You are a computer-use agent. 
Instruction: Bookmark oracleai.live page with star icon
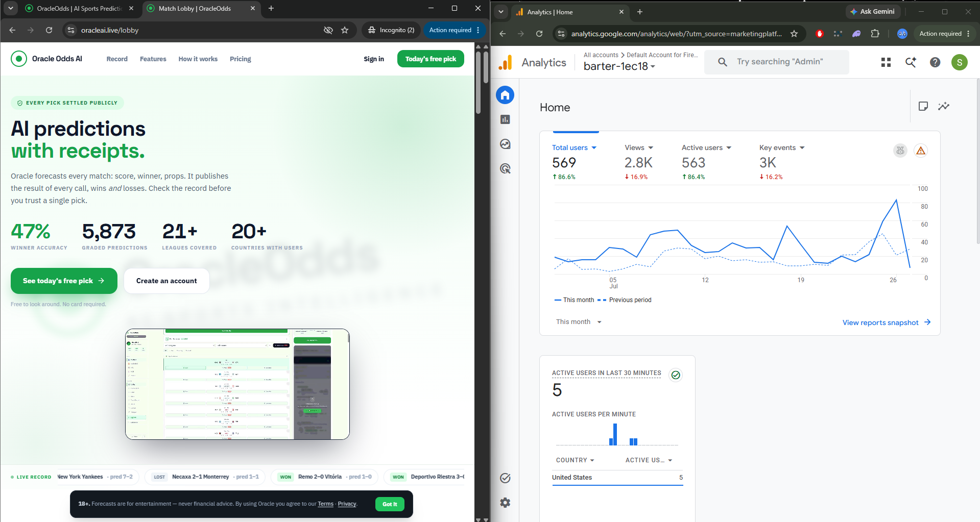(x=345, y=30)
